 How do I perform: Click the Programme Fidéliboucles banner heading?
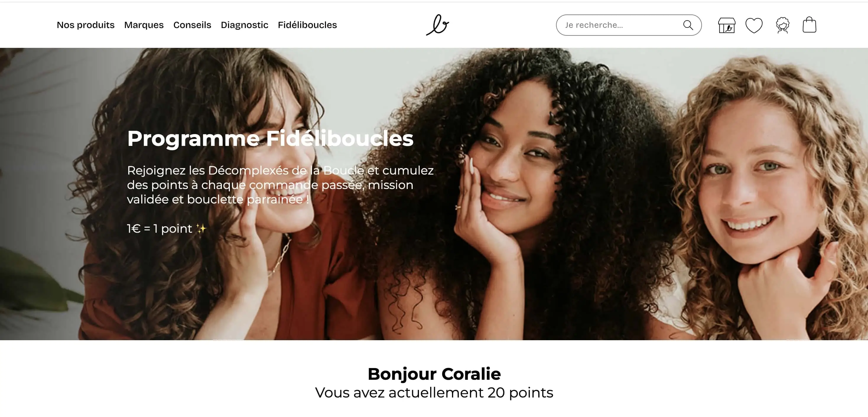point(270,139)
